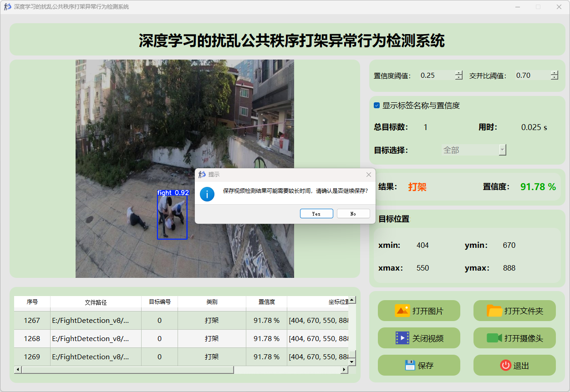Close the prompt dialog with X
Image resolution: width=570 pixels, height=392 pixels.
pyautogui.click(x=369, y=175)
